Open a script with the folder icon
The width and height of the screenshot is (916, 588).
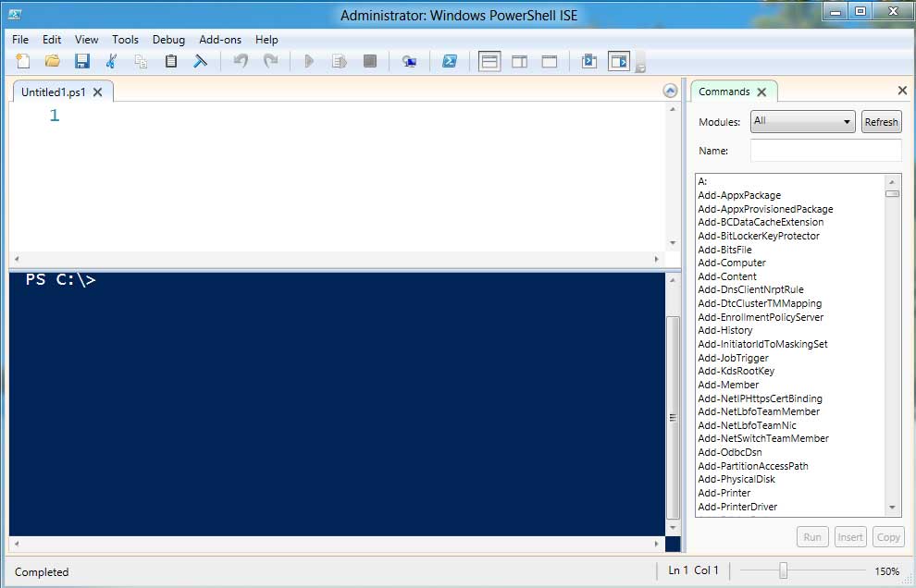(x=53, y=61)
